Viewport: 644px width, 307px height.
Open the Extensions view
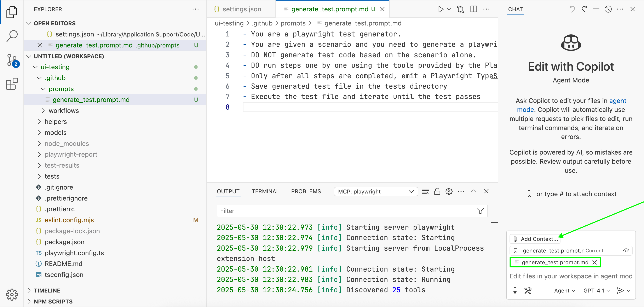12,84
